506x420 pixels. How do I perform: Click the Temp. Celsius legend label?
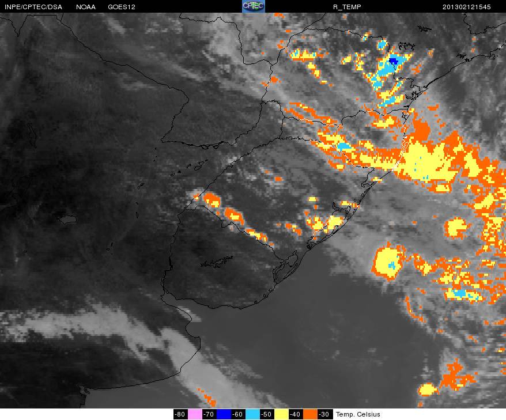point(358,414)
